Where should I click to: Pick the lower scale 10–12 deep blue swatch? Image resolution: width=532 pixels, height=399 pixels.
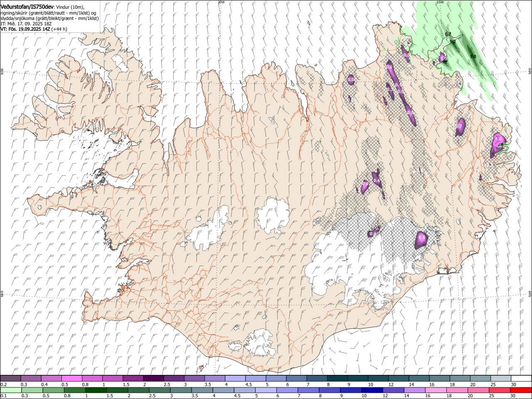[x=371, y=390]
